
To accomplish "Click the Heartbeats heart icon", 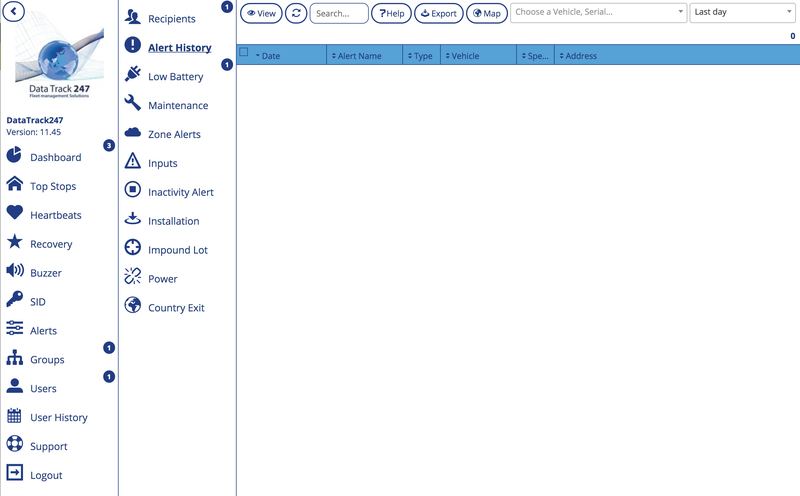I will tap(14, 212).
